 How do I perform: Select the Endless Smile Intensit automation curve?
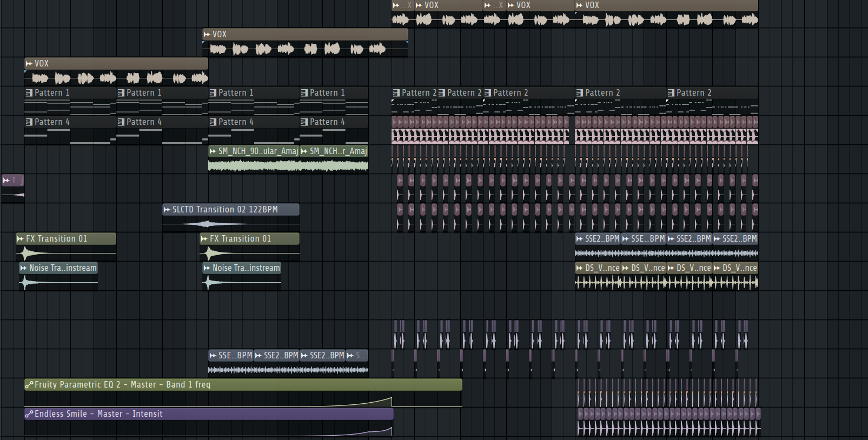(x=209, y=428)
